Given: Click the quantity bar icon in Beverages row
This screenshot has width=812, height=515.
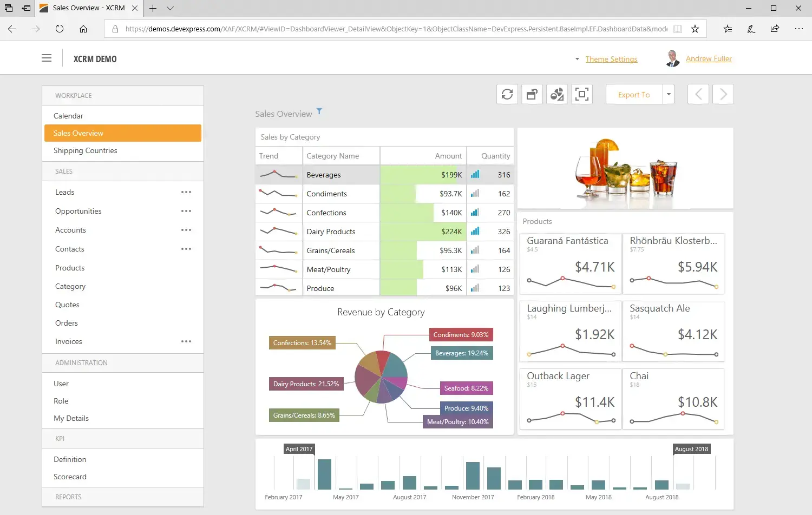Looking at the screenshot, I should coord(475,175).
